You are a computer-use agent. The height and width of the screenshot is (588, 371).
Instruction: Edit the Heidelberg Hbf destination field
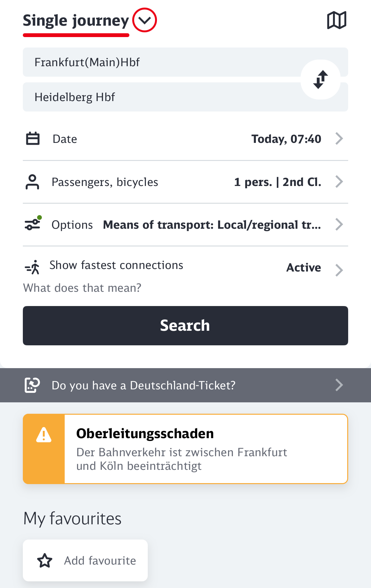(159, 97)
